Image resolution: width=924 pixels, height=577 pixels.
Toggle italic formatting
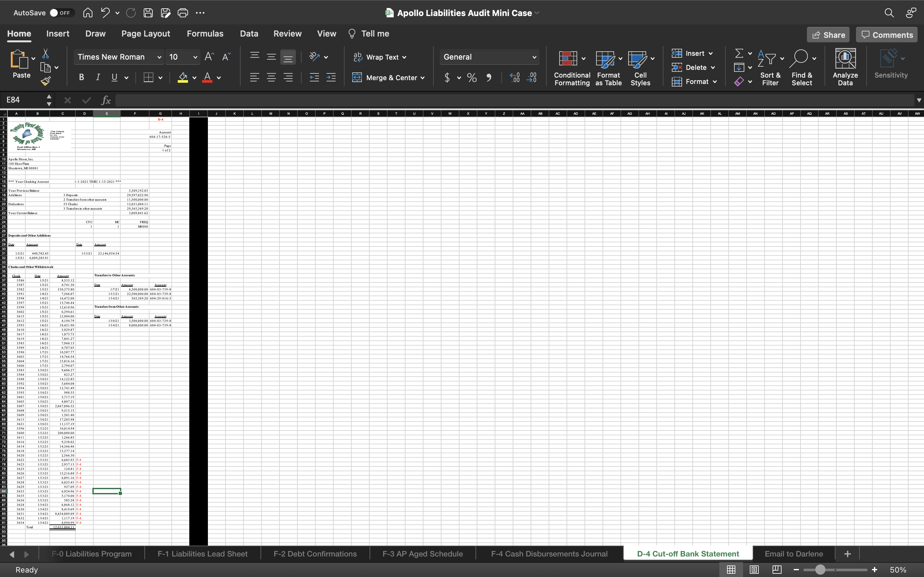pos(98,78)
